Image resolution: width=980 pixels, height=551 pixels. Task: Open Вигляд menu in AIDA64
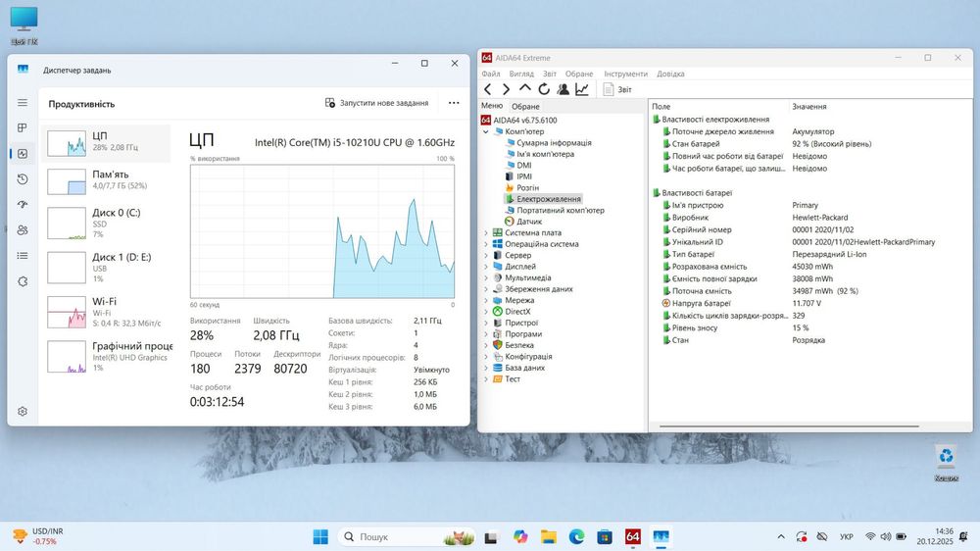[521, 74]
